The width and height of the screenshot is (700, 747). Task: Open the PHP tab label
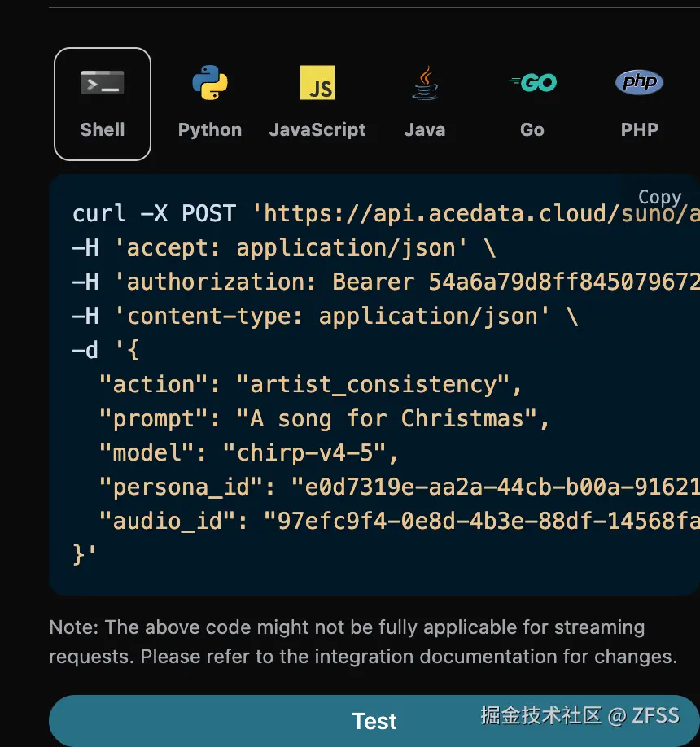click(640, 129)
